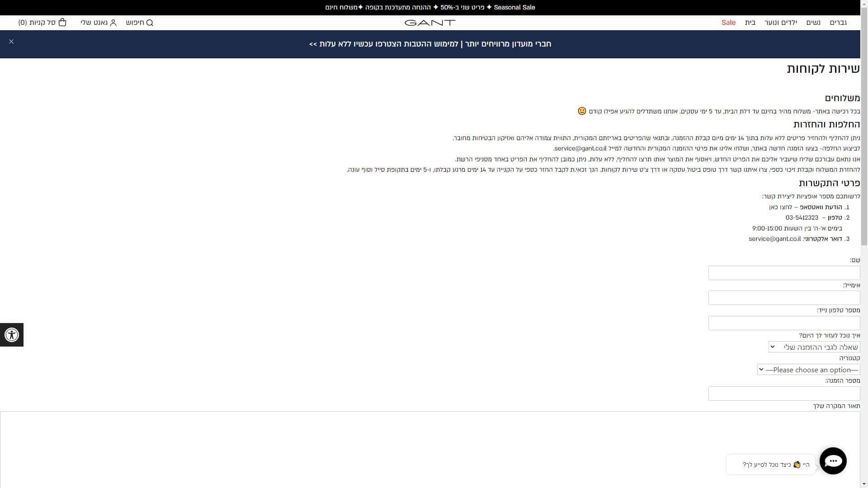The image size is (868, 488).
Task: Close the club members promo banner
Action: pos(11,42)
